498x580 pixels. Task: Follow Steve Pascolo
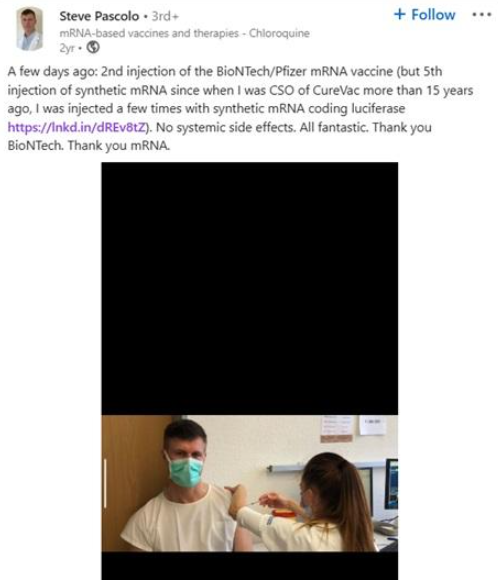coord(424,15)
